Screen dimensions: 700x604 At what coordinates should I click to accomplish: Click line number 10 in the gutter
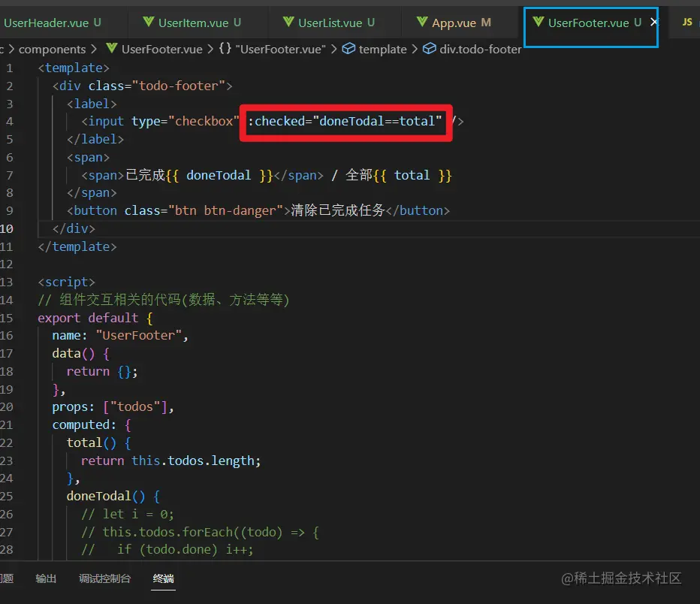7,228
